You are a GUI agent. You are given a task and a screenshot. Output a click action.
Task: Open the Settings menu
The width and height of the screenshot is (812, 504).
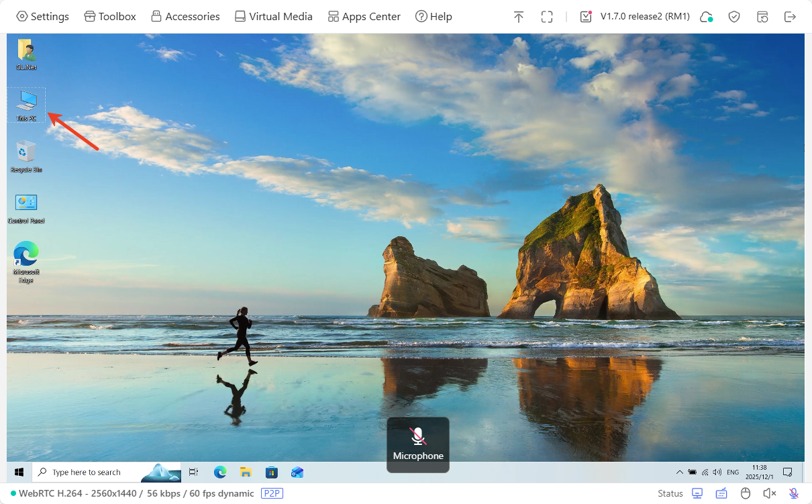coord(42,17)
